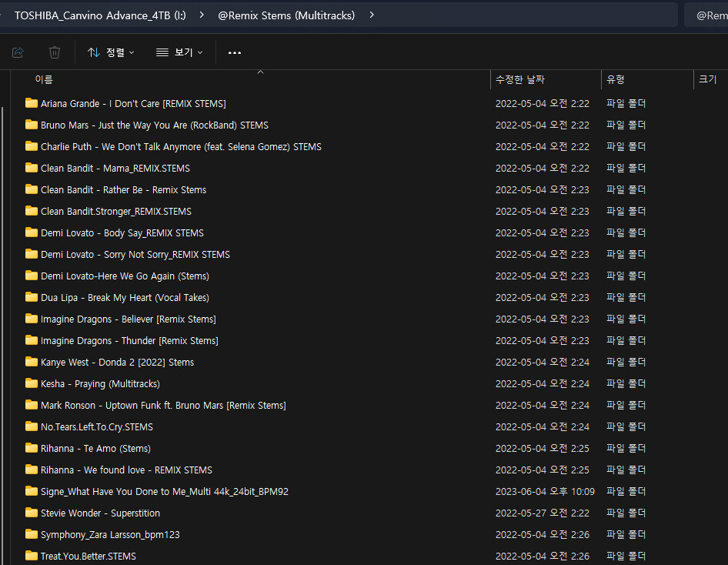Select 'Clean Bandit.Stronger_REMIX.STEMS' folder name
The height and width of the screenshot is (565, 728).
(116, 212)
